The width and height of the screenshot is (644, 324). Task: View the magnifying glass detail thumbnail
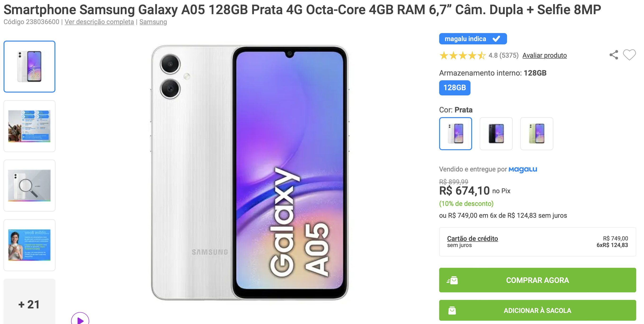[x=29, y=186]
